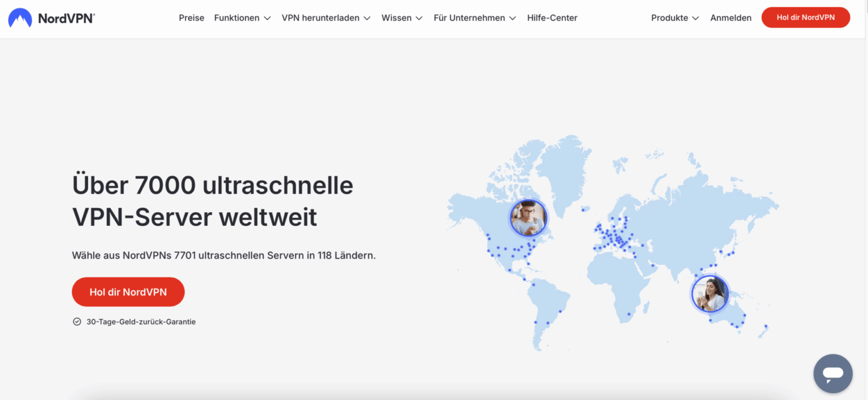Expand the Wissen menu chevron

tap(419, 18)
